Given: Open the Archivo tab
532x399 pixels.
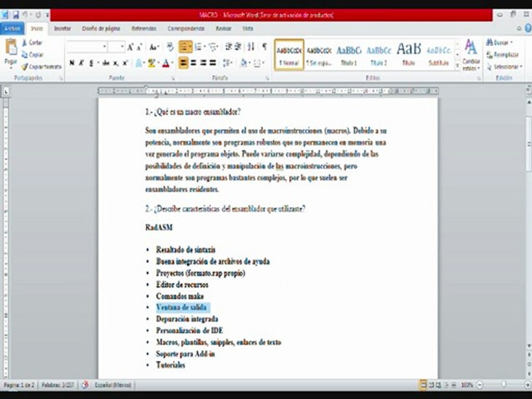Looking at the screenshot, I should (x=12, y=28).
